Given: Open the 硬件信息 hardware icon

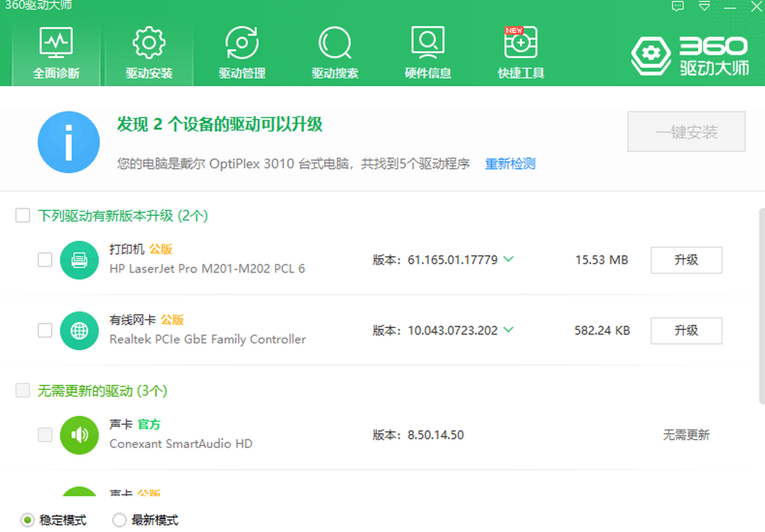Looking at the screenshot, I should coord(428,43).
